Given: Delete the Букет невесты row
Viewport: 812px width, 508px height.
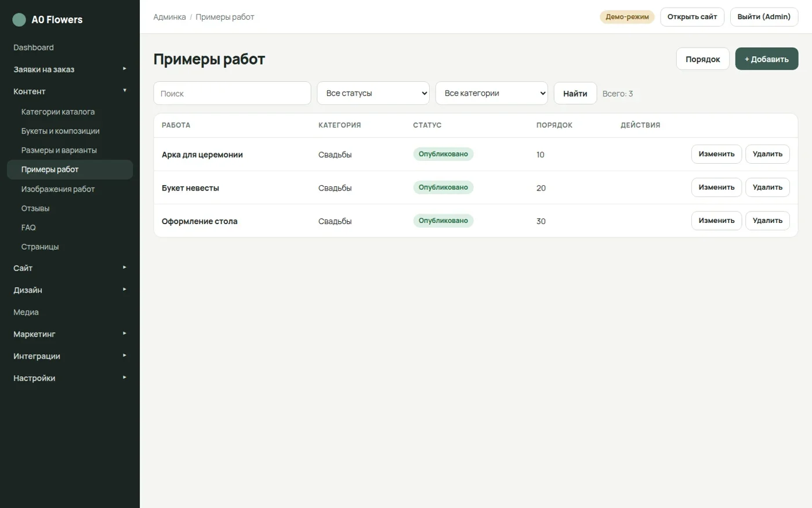Looking at the screenshot, I should coord(767,188).
